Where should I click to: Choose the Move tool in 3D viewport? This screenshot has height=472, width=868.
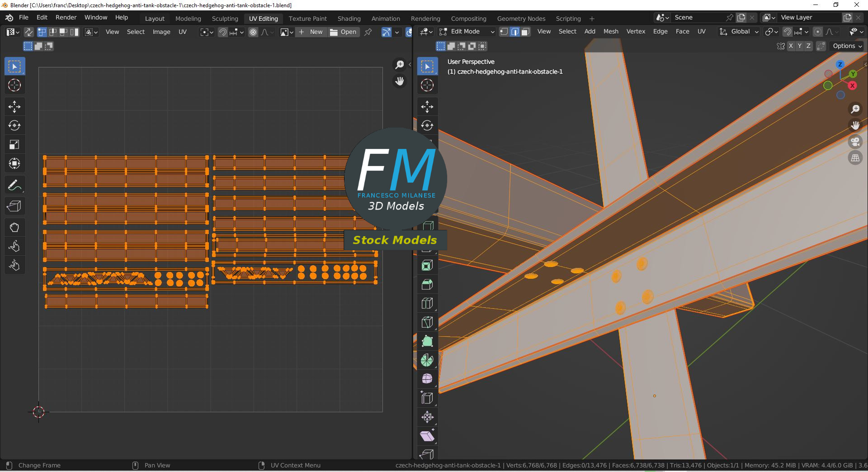427,107
